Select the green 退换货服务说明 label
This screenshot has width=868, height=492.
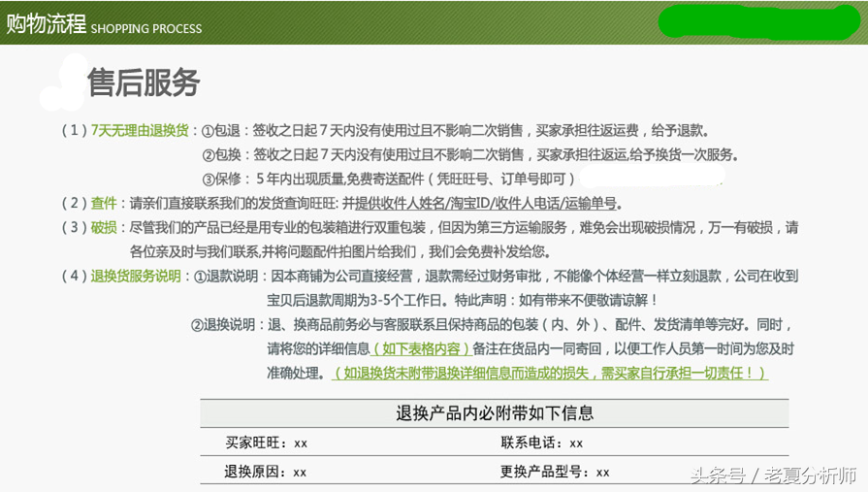point(136,276)
